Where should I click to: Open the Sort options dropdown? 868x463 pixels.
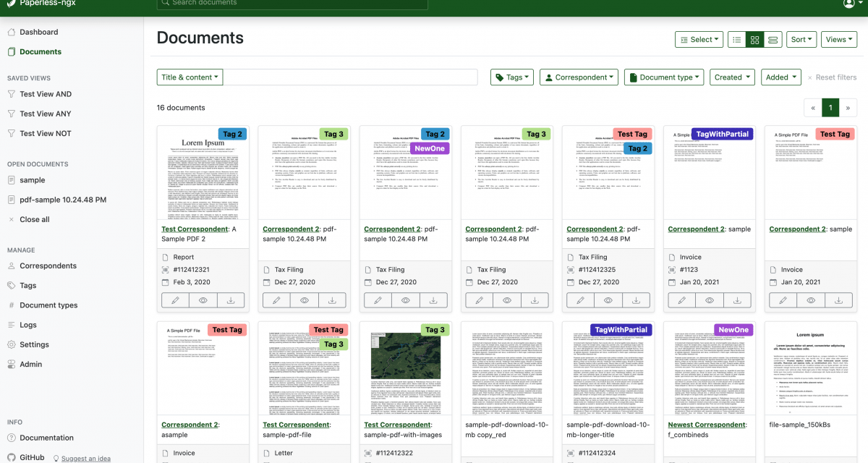click(x=801, y=39)
